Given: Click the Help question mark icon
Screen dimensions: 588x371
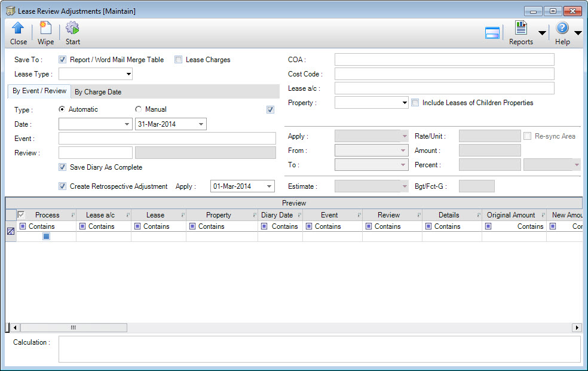Looking at the screenshot, I should click(562, 29).
